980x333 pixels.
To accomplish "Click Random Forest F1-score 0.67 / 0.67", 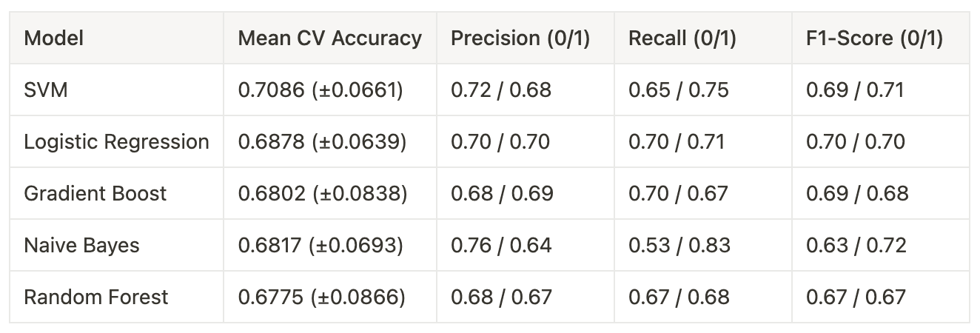I will coord(856,297).
